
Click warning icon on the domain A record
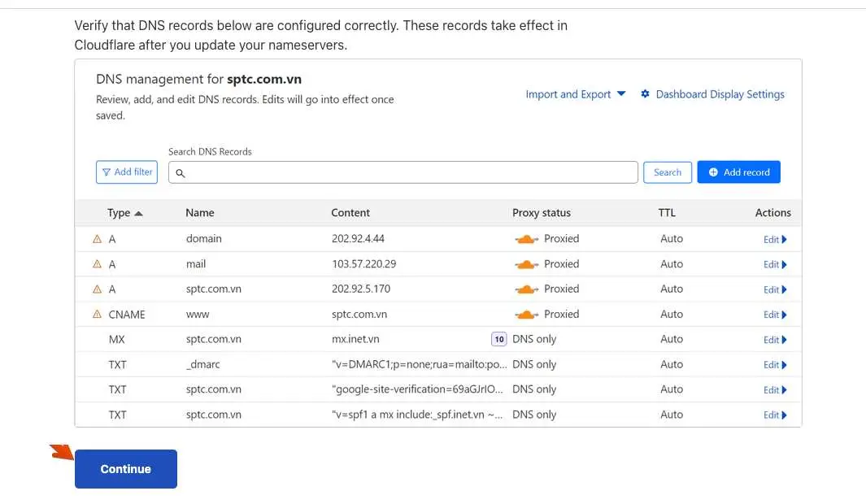[98, 239]
